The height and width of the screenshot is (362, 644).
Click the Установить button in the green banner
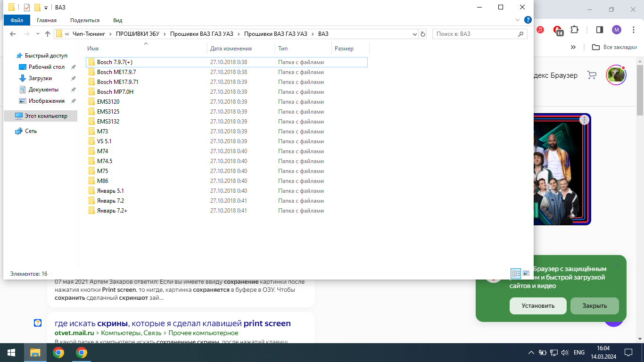click(538, 306)
